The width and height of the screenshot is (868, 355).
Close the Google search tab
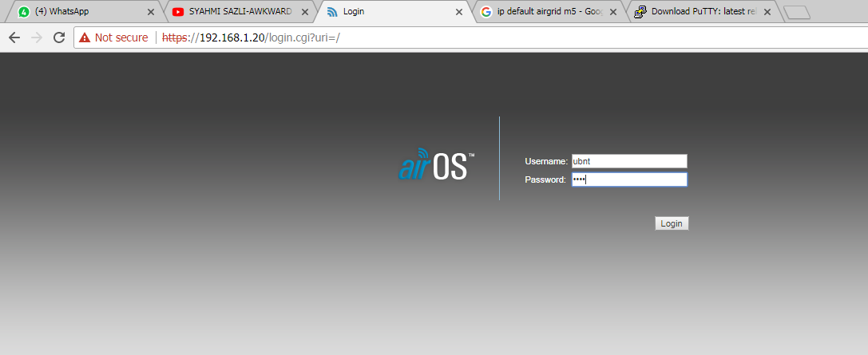tap(612, 12)
